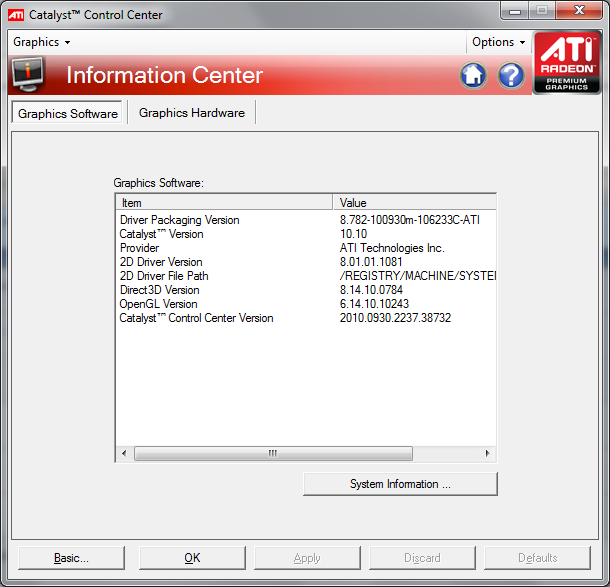Viewport: 610px width, 587px height.
Task: Switch to the Graphics Hardware tab
Action: [192, 113]
